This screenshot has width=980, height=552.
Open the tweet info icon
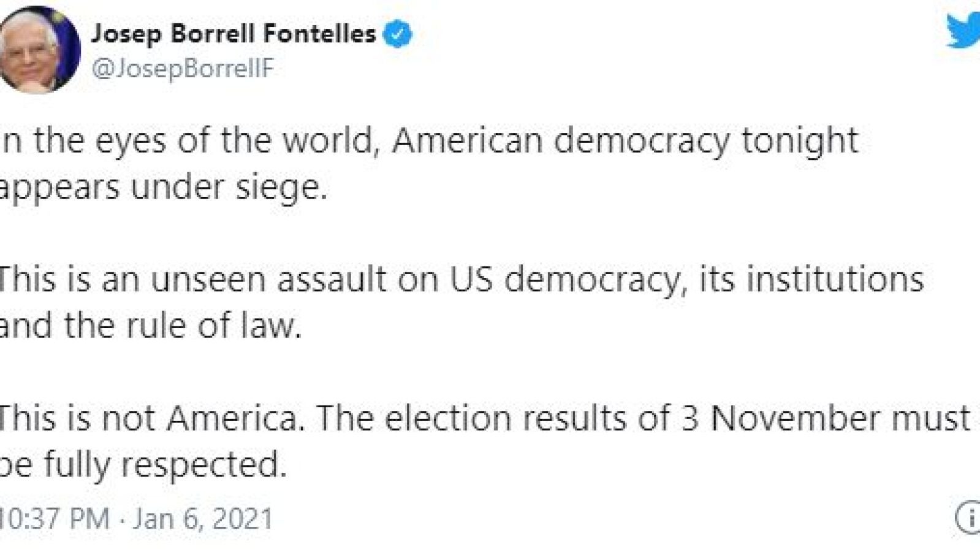[970, 518]
